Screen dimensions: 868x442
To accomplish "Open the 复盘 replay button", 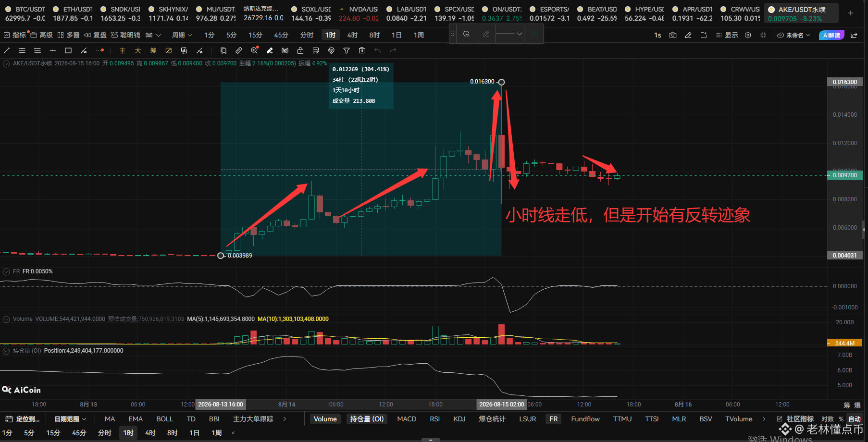I will [95, 35].
